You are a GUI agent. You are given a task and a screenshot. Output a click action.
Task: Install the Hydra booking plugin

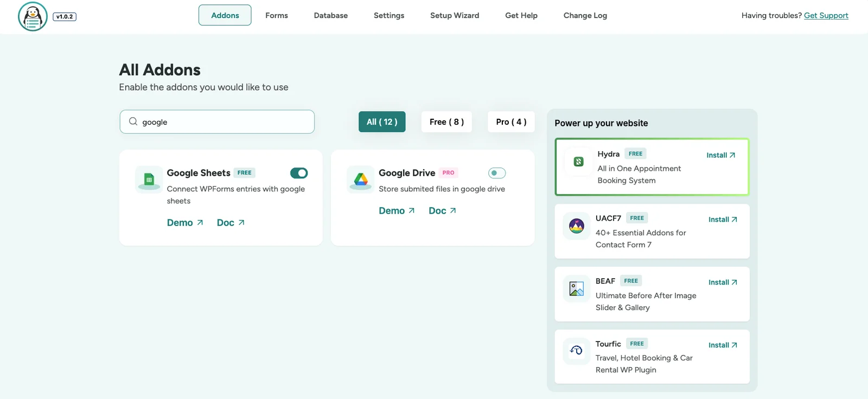click(x=720, y=155)
